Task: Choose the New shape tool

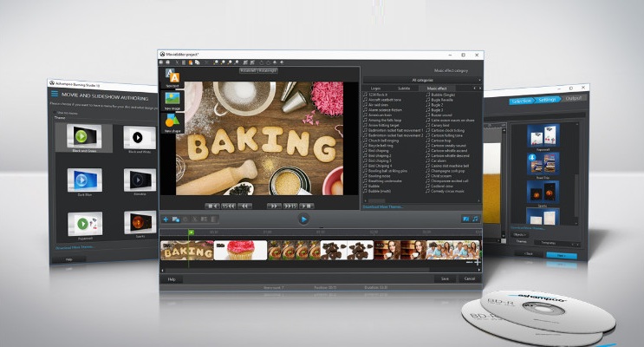Action: (172, 121)
